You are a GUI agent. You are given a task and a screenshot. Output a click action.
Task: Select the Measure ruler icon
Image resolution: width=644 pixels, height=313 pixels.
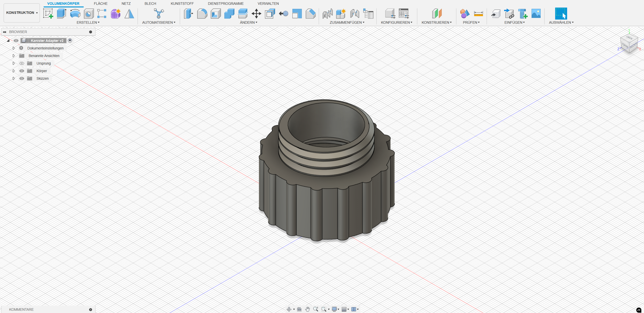click(x=478, y=14)
